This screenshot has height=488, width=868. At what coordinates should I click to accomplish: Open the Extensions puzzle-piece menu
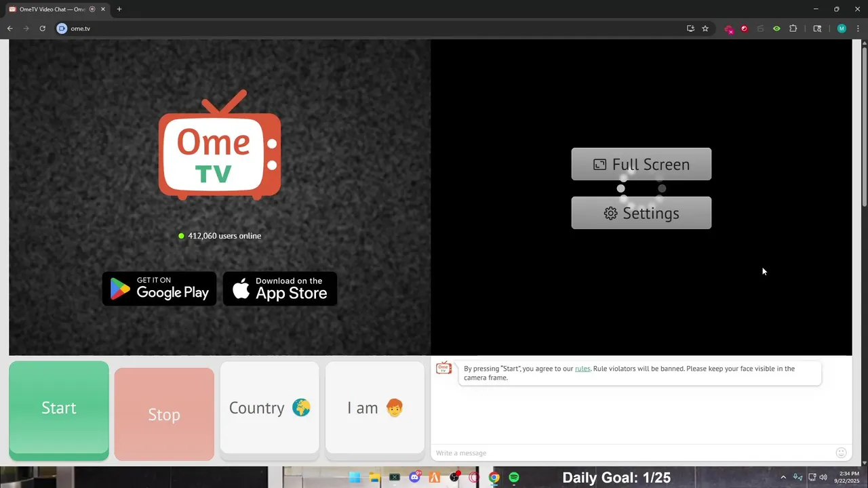coord(793,28)
